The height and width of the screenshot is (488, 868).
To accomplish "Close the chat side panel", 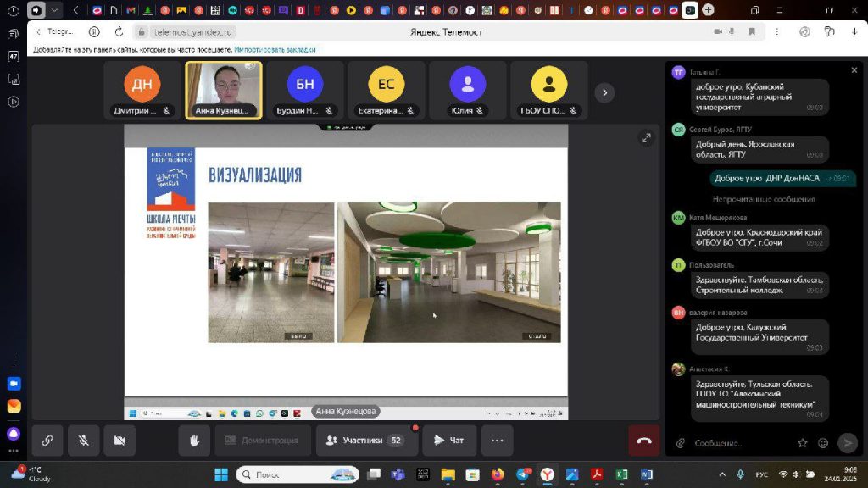I will 854,70.
